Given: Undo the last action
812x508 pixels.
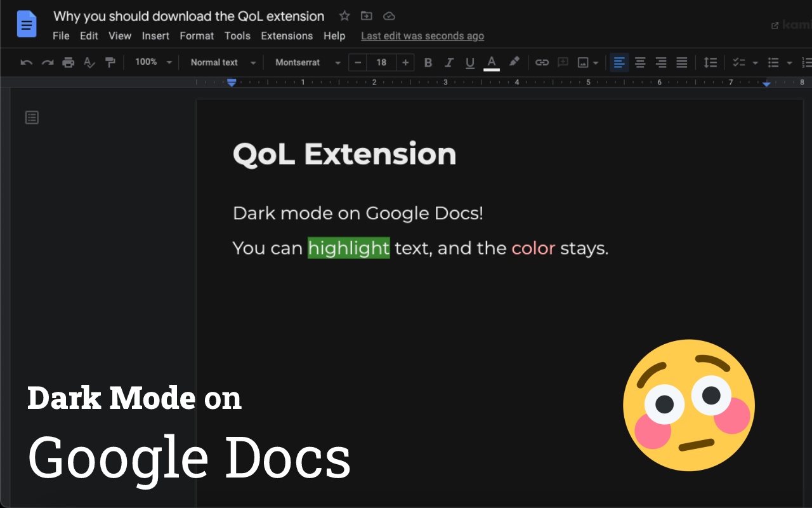Looking at the screenshot, I should [27, 62].
